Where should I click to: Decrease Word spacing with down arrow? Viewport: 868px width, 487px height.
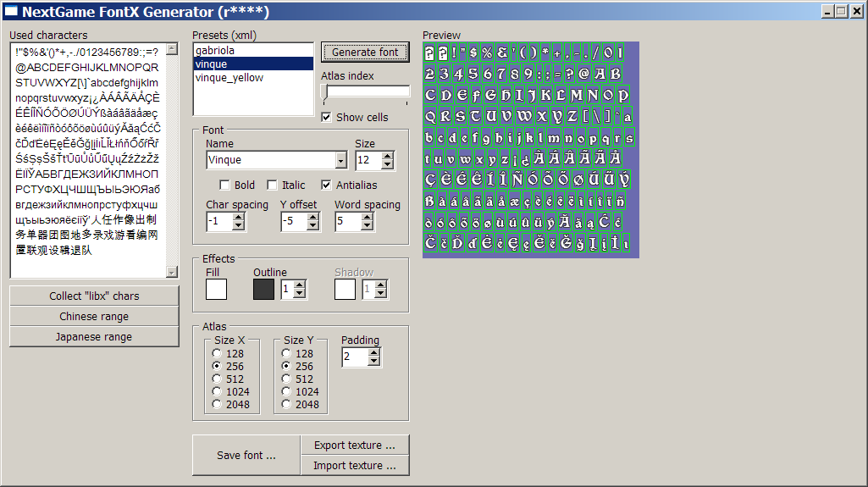click(367, 226)
